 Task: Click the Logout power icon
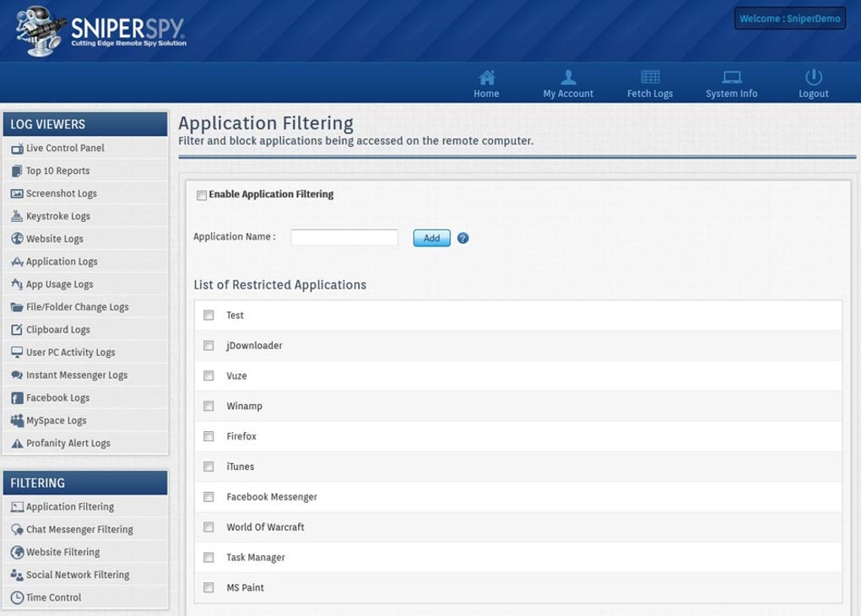coord(813,77)
